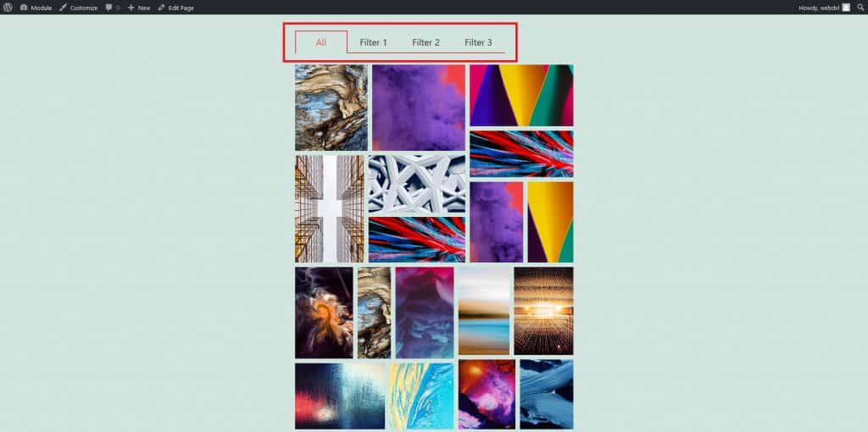Click the user avatar icon

point(846,8)
